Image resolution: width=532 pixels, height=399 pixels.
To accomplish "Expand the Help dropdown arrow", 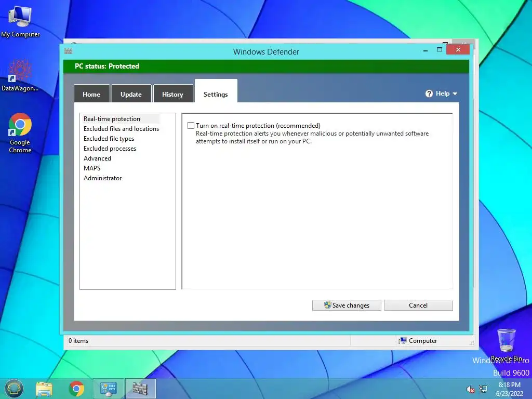I will [455, 94].
